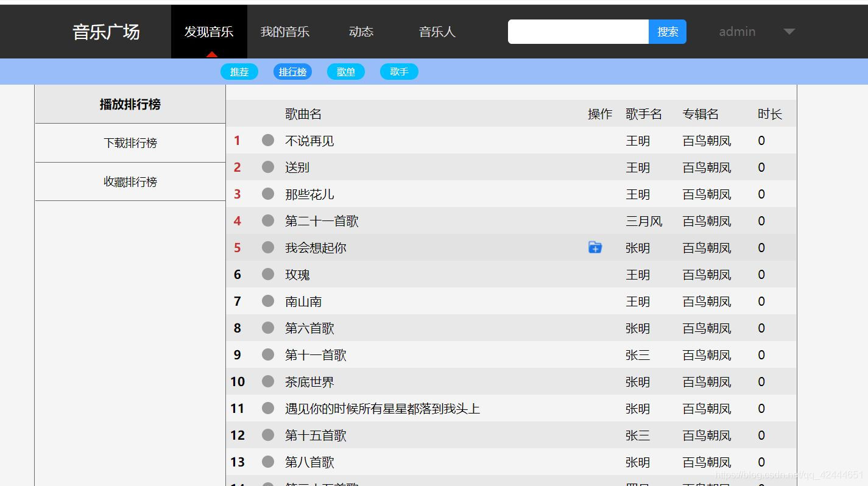The width and height of the screenshot is (868, 486).
Task: Click artist 三月风 in 第二十一首歌 row
Action: [644, 221]
